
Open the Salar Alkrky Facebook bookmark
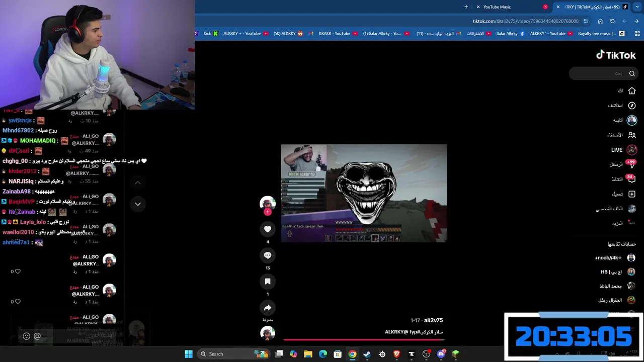[x=510, y=34]
